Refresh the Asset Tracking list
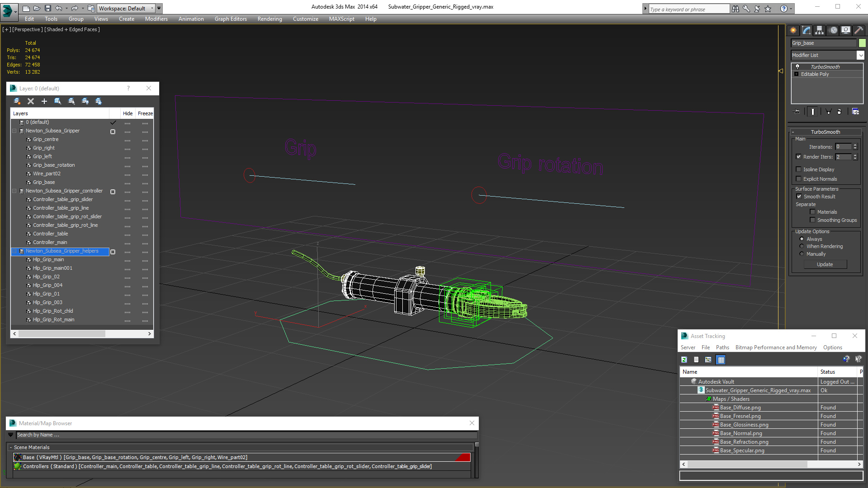The image size is (868, 488). (684, 360)
